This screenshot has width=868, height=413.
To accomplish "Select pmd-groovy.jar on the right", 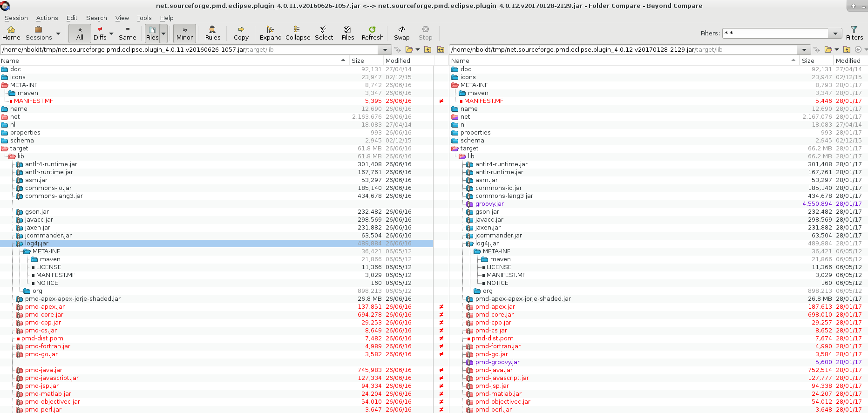I will [497, 362].
